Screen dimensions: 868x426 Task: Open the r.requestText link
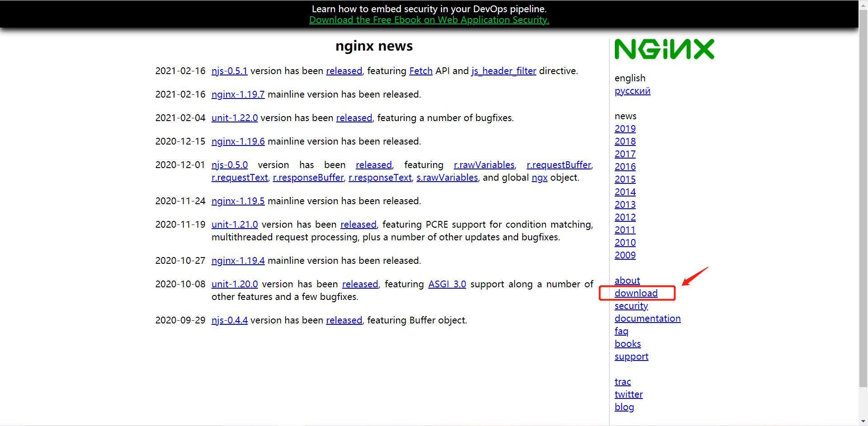coord(240,178)
